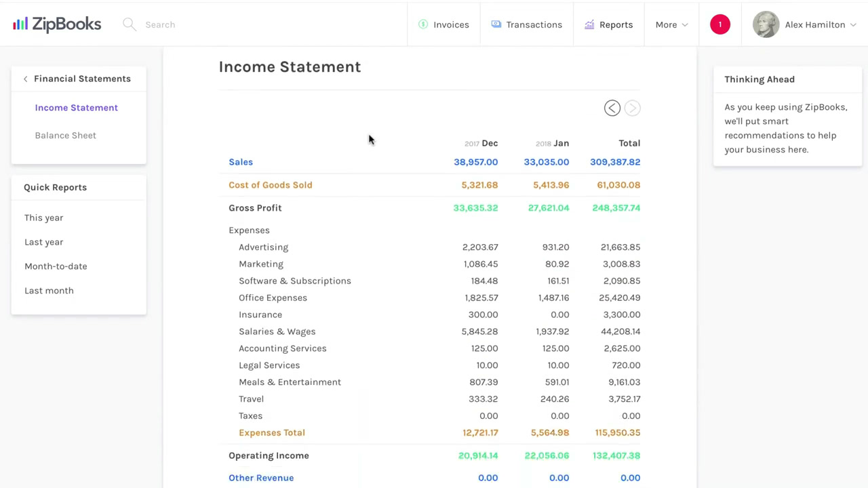Open the red notification badge
Viewport: 868px width, 488px height.
click(x=720, y=24)
